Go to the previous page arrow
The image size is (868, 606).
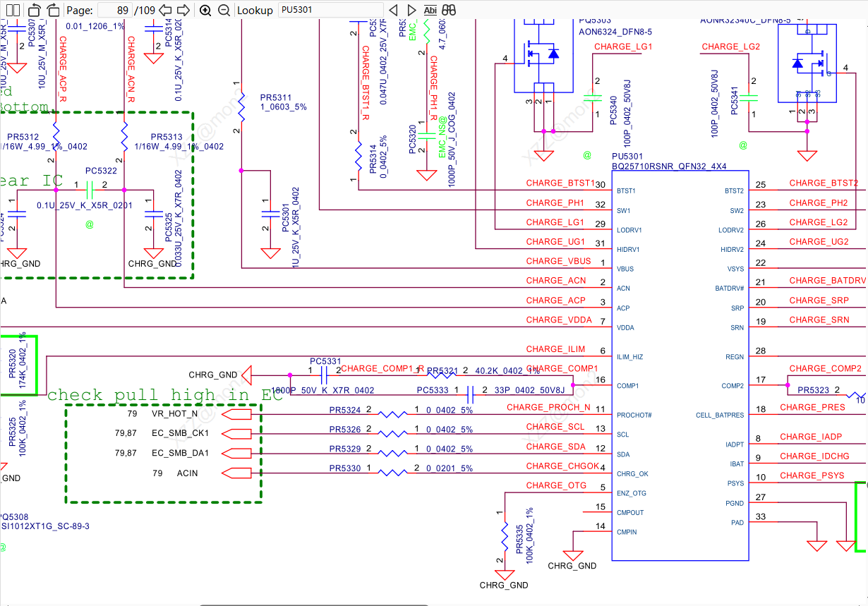click(165, 10)
